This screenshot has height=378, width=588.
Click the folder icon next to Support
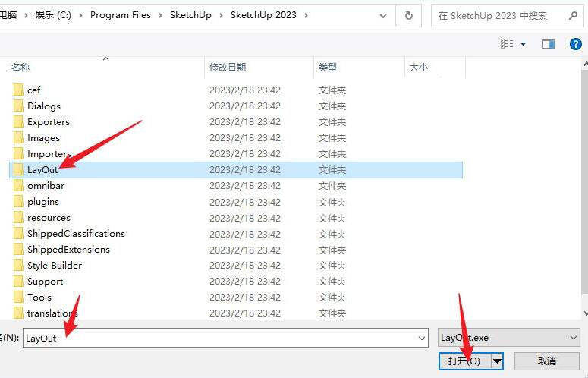pos(18,282)
